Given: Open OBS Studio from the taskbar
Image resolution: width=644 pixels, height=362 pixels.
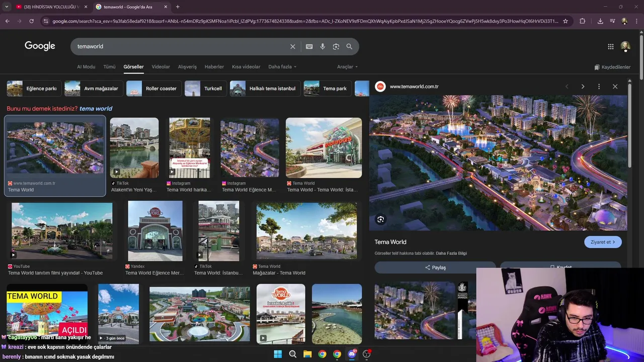Looking at the screenshot, I should [366, 354].
